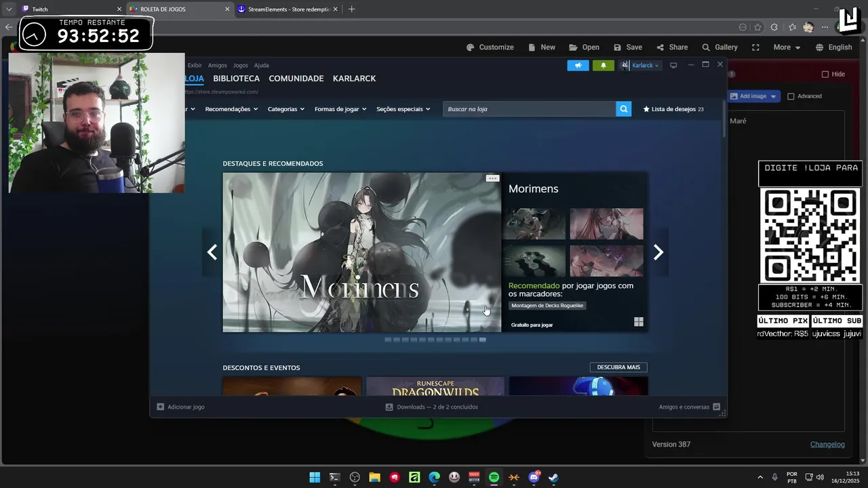Switch to the Twitch browser tab
The image size is (868, 488).
point(70,9)
